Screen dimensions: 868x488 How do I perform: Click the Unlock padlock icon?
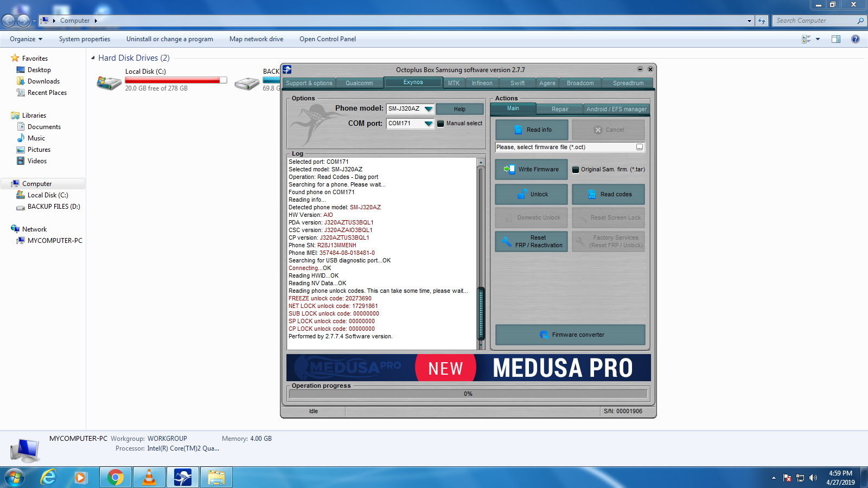click(x=522, y=194)
